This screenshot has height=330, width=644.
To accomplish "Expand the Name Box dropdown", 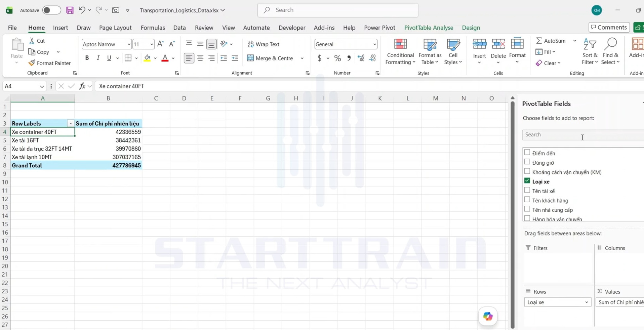I will pyautogui.click(x=42, y=86).
